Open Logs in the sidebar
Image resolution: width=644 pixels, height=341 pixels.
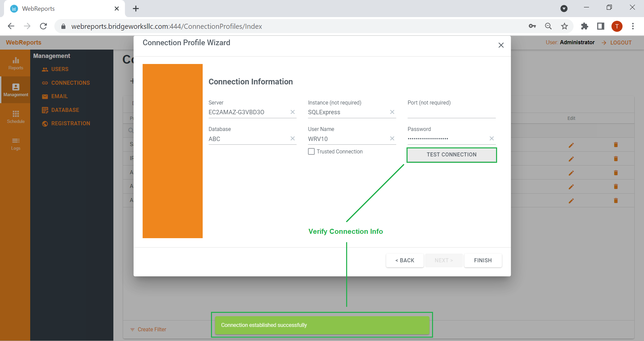tap(15, 144)
